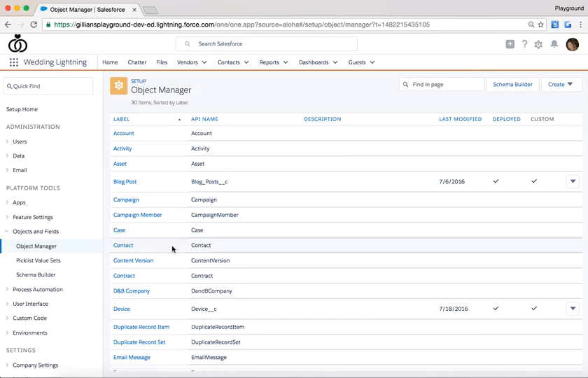This screenshot has width=588, height=378.
Task: Expand the Email section in sidebar
Action: coord(7,170)
